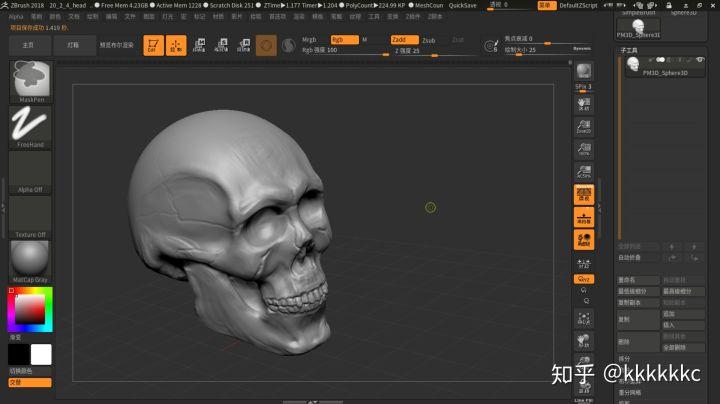720x404 pixels.
Task: Open the Texture Off selector
Action: 30,215
